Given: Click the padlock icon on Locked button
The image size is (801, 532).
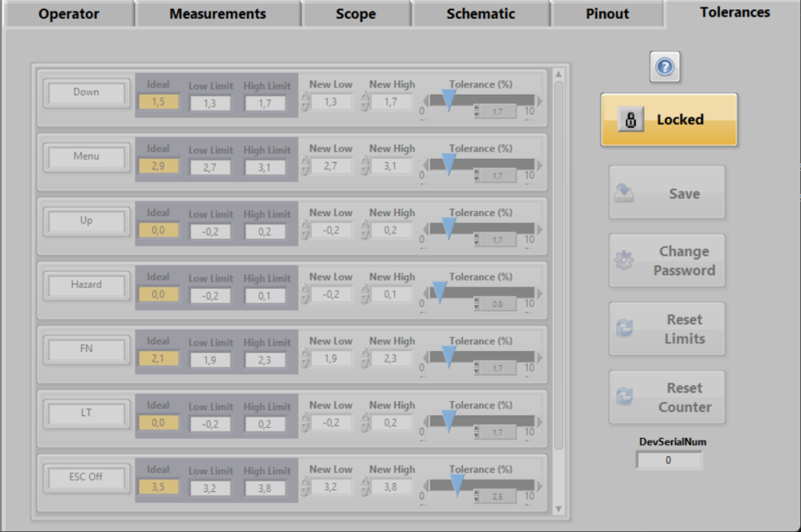Looking at the screenshot, I should (x=630, y=120).
